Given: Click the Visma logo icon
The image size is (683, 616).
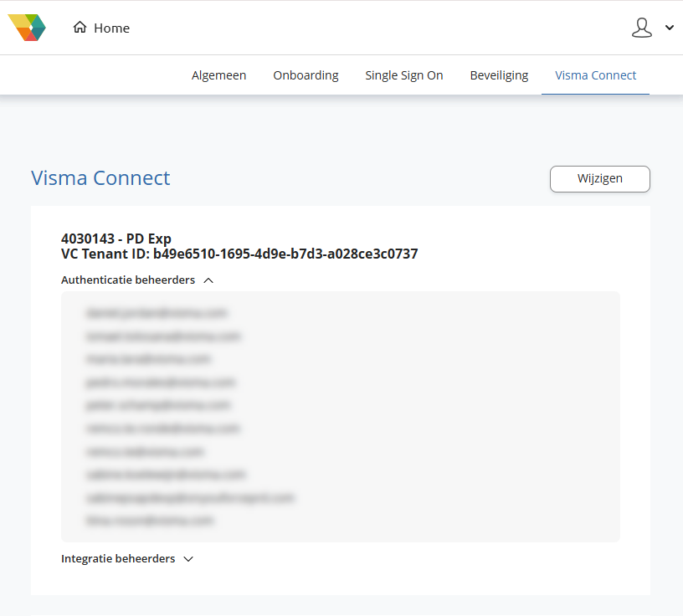Looking at the screenshot, I should (x=27, y=28).
